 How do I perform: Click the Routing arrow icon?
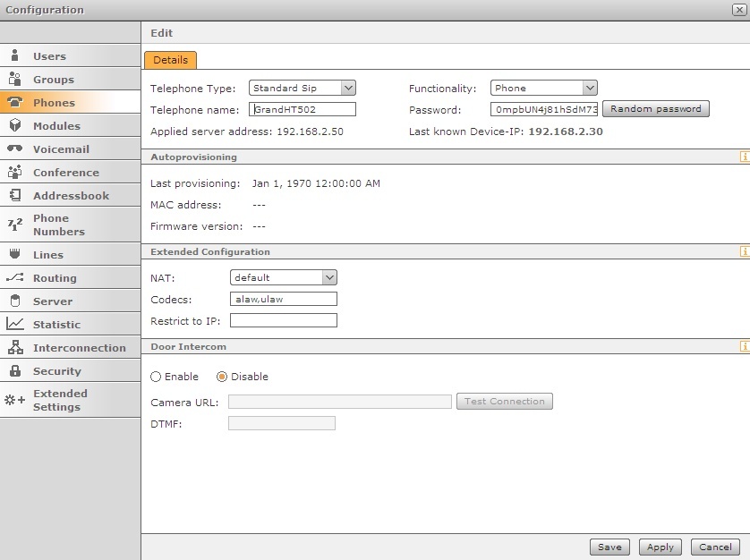click(x=15, y=277)
